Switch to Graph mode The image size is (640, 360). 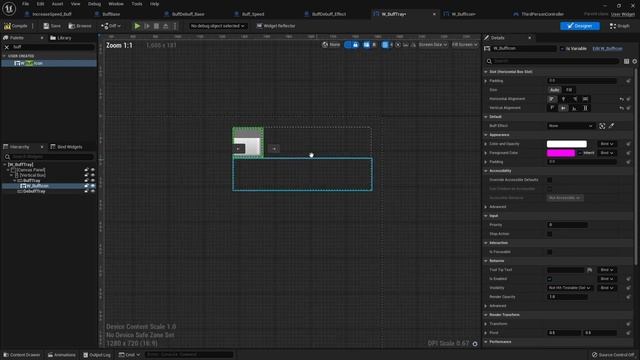(x=620, y=26)
